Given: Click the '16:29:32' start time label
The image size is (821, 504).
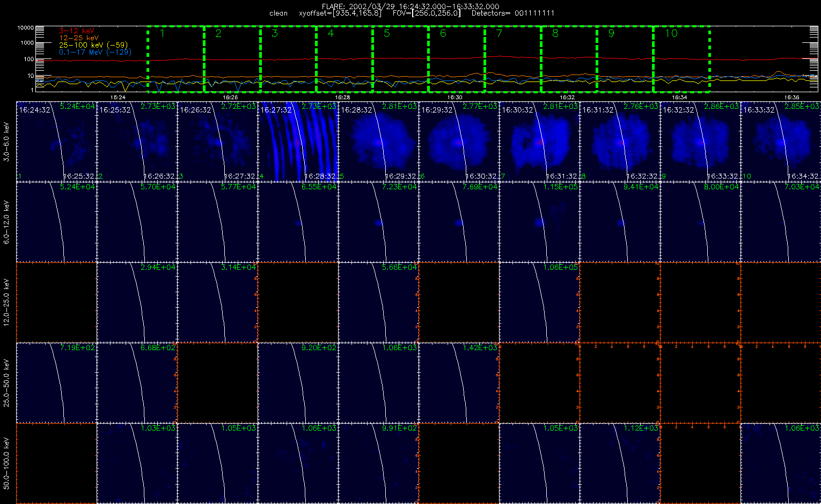Looking at the screenshot, I should click(x=437, y=110).
